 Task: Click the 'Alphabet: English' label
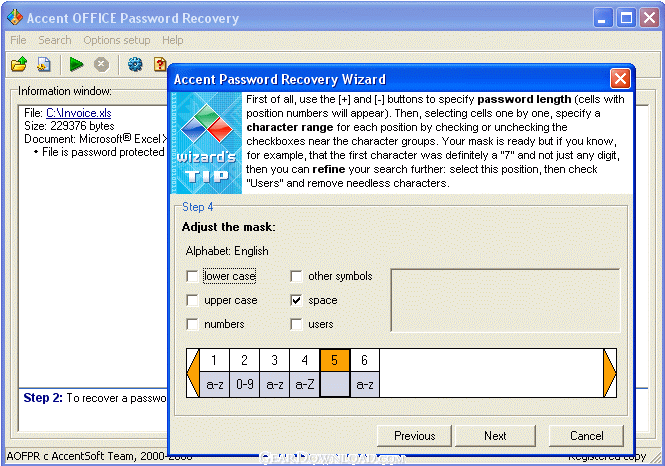click(x=227, y=251)
